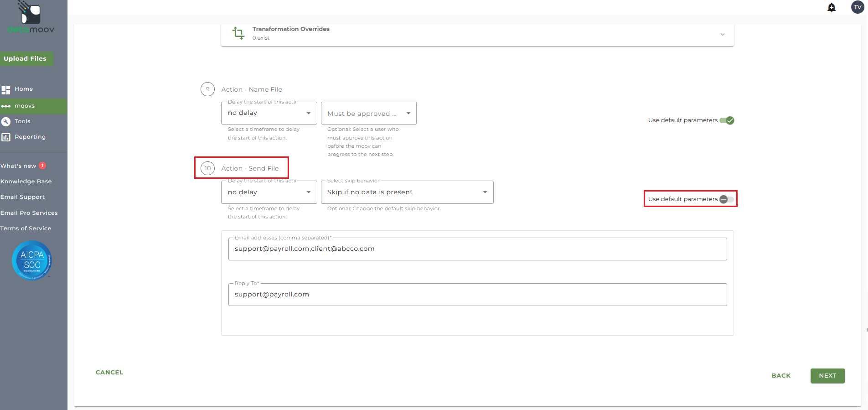Open the TV user avatar menu
Screen dimensions: 868x410
point(857,7)
